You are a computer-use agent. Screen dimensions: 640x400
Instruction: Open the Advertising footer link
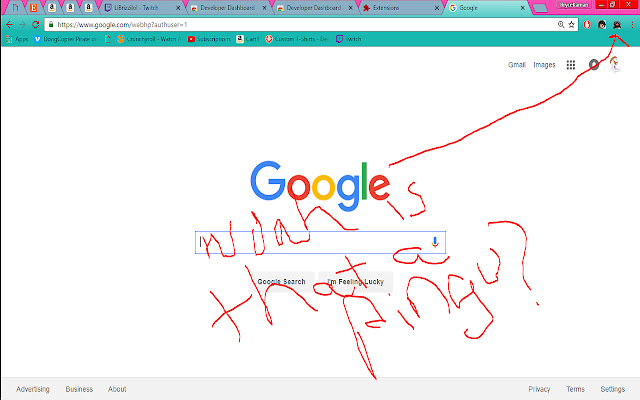pos(33,389)
